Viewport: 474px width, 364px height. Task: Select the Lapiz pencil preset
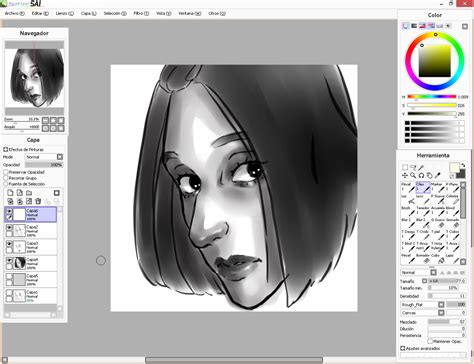point(452,259)
